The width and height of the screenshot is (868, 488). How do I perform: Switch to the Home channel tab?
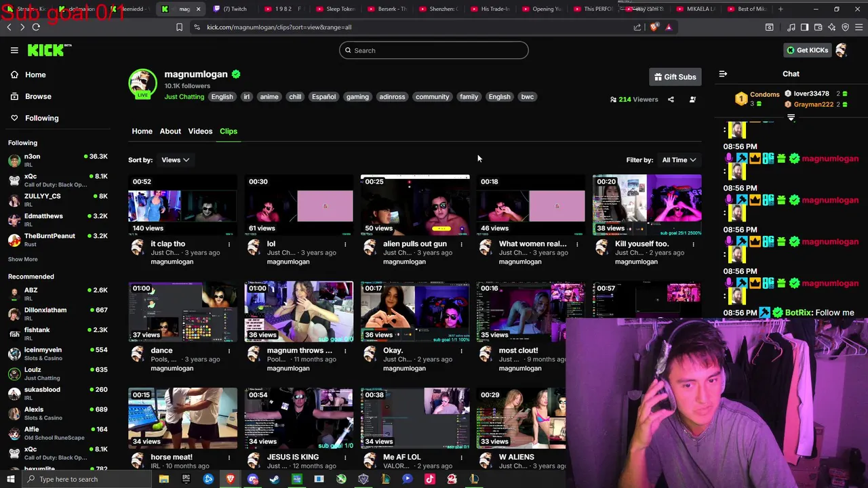[142, 131]
